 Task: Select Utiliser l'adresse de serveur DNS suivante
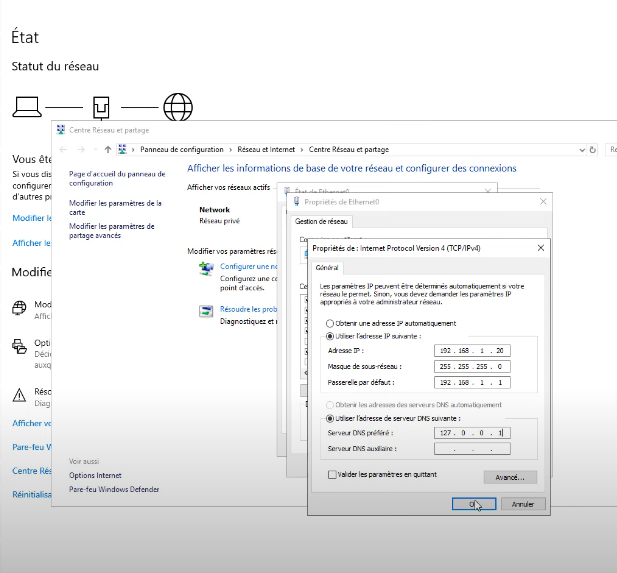330,418
